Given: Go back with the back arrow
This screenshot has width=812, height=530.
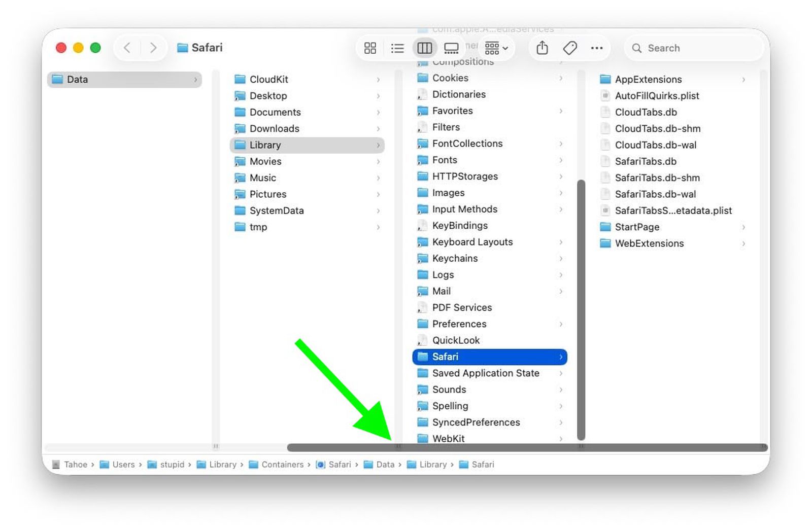Looking at the screenshot, I should tap(127, 48).
